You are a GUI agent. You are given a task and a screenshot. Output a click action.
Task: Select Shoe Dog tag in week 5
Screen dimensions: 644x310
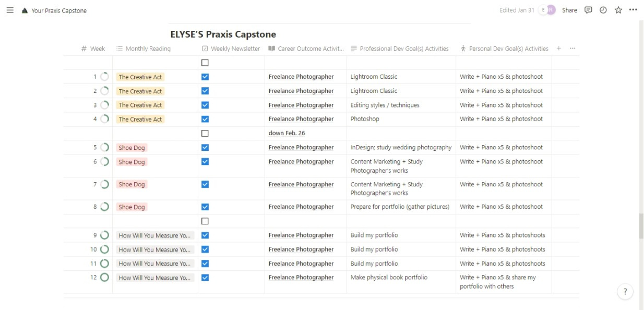click(x=132, y=148)
